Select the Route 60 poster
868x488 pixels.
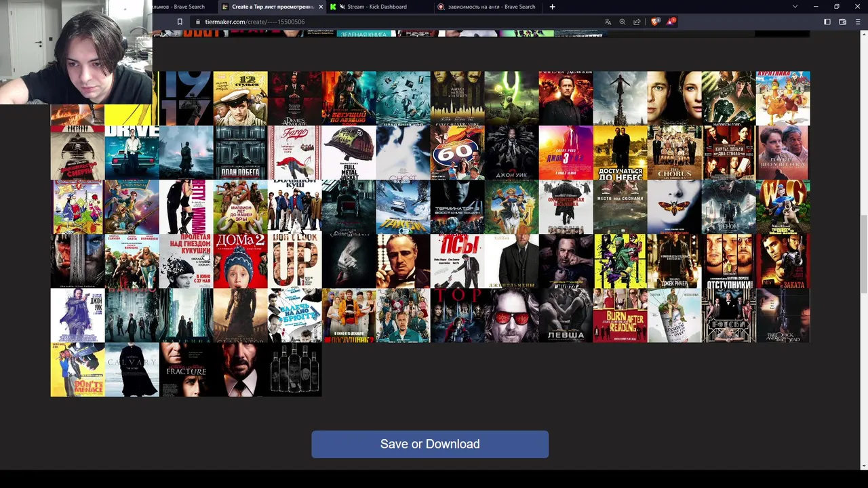point(457,152)
